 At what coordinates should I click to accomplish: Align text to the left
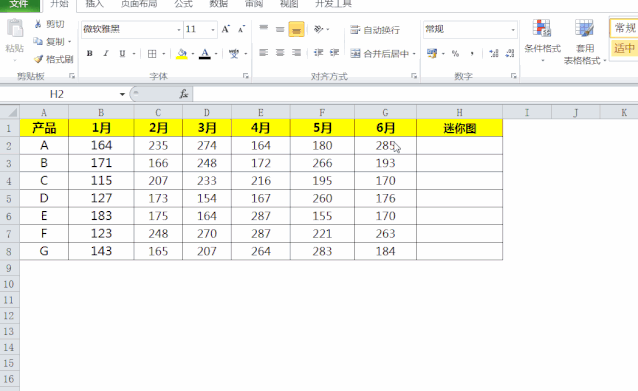click(x=264, y=53)
